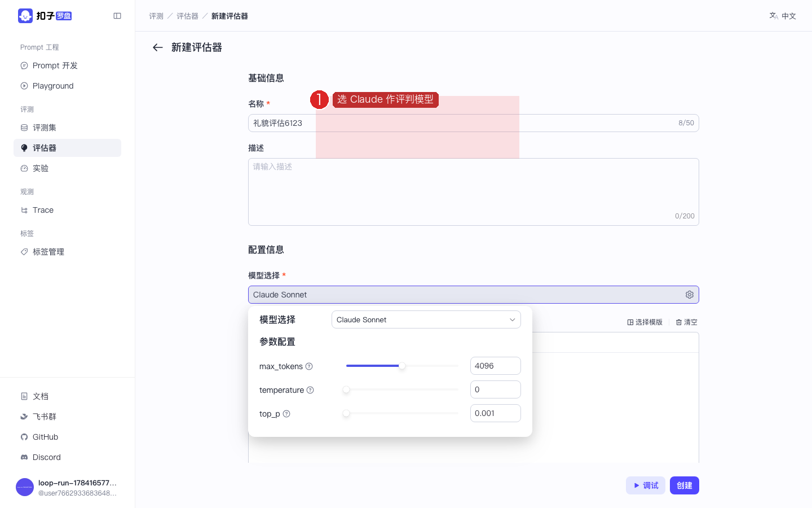Viewport: 812px width, 508px height.
Task: Click 新建评估器 breadcrumb text
Action: click(x=230, y=16)
